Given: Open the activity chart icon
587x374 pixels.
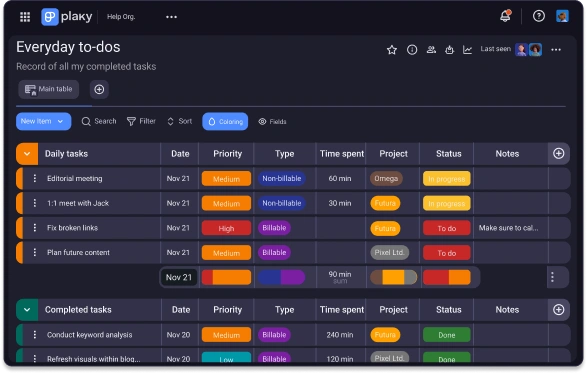Looking at the screenshot, I should pyautogui.click(x=467, y=49).
